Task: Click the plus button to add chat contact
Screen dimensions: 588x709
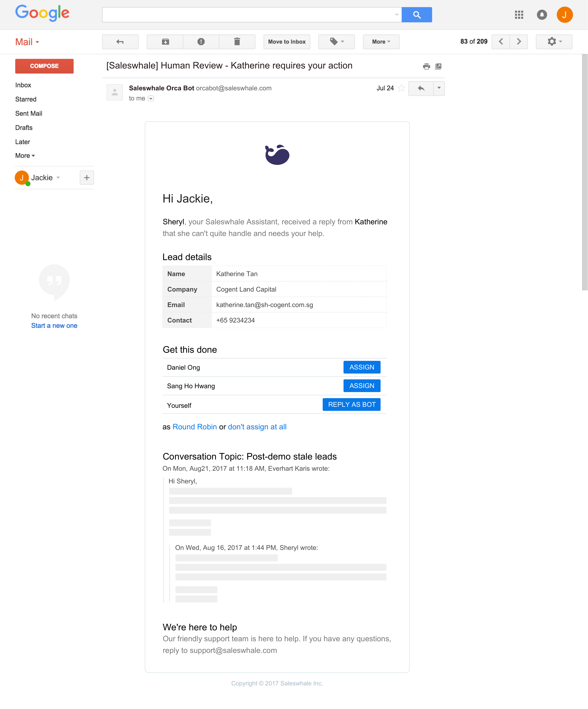Action: pyautogui.click(x=87, y=178)
